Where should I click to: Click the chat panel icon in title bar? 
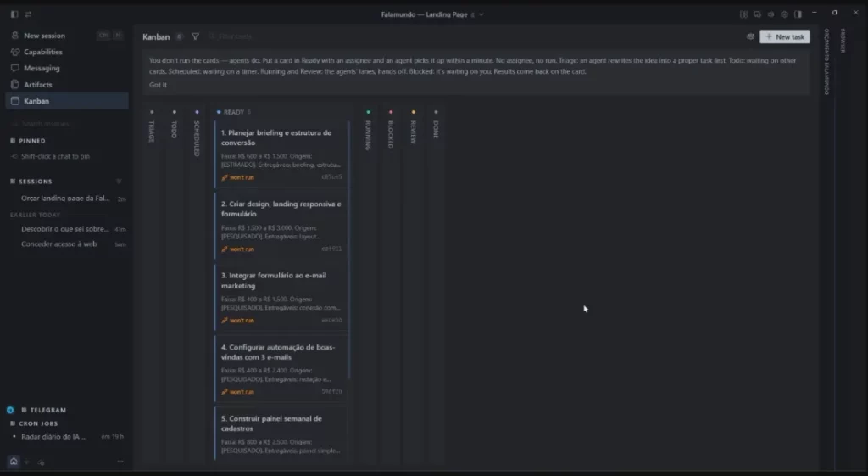tap(757, 14)
